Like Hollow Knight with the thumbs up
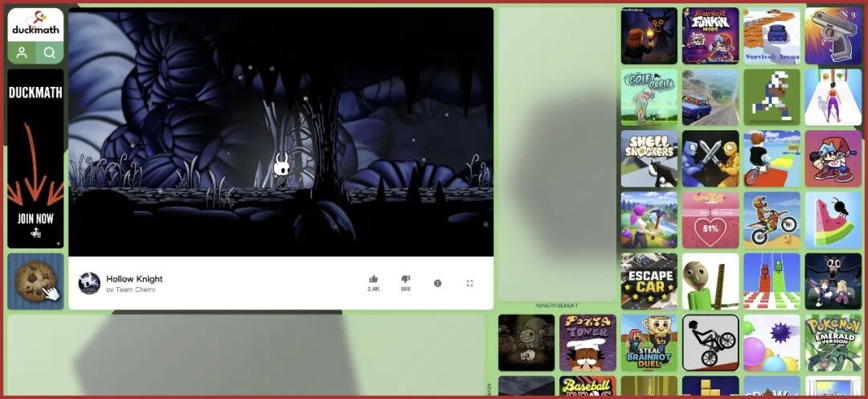The image size is (868, 399). tap(374, 280)
